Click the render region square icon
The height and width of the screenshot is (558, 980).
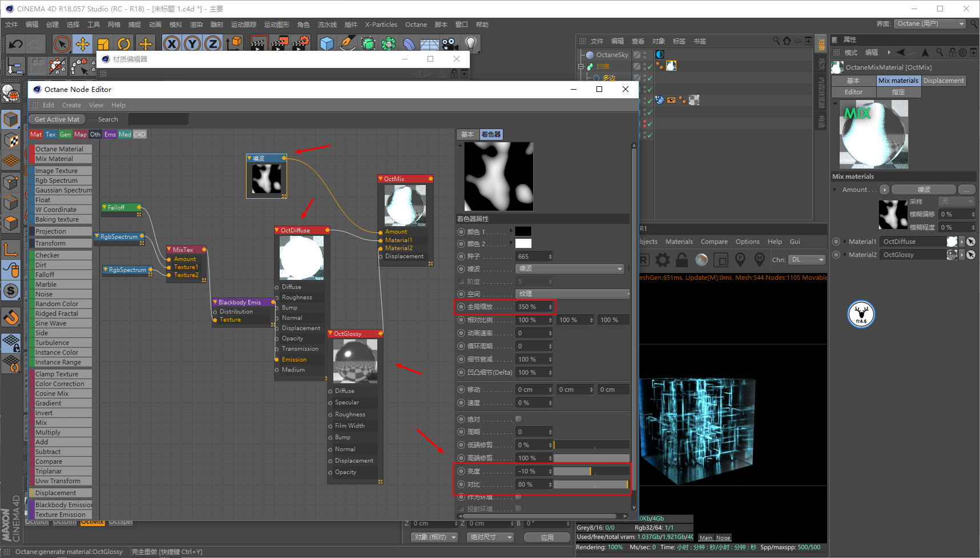click(721, 260)
